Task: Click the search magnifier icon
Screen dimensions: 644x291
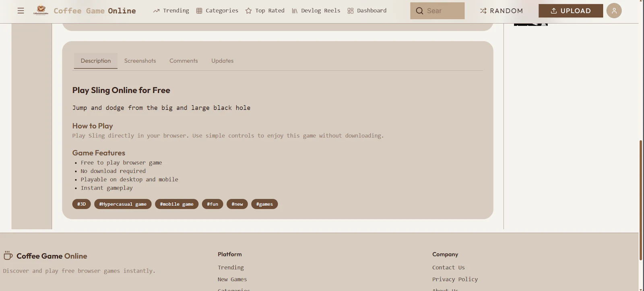Action: pos(419,11)
